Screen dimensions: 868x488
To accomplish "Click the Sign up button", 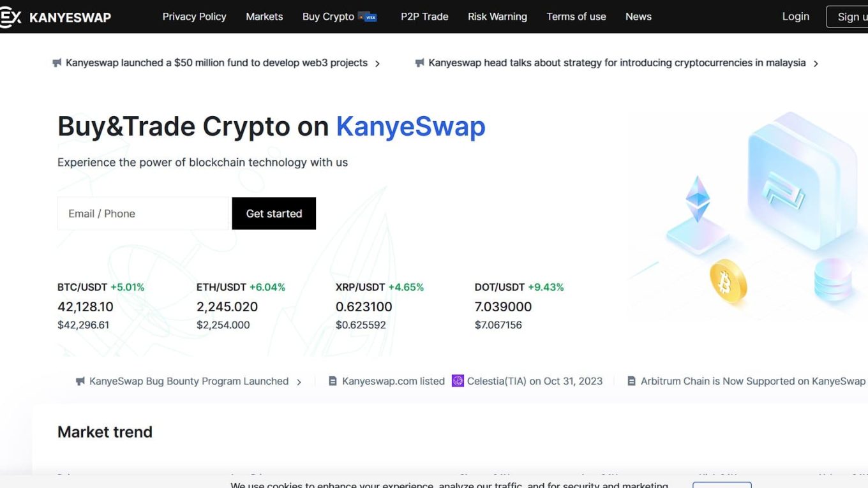I will click(x=848, y=17).
